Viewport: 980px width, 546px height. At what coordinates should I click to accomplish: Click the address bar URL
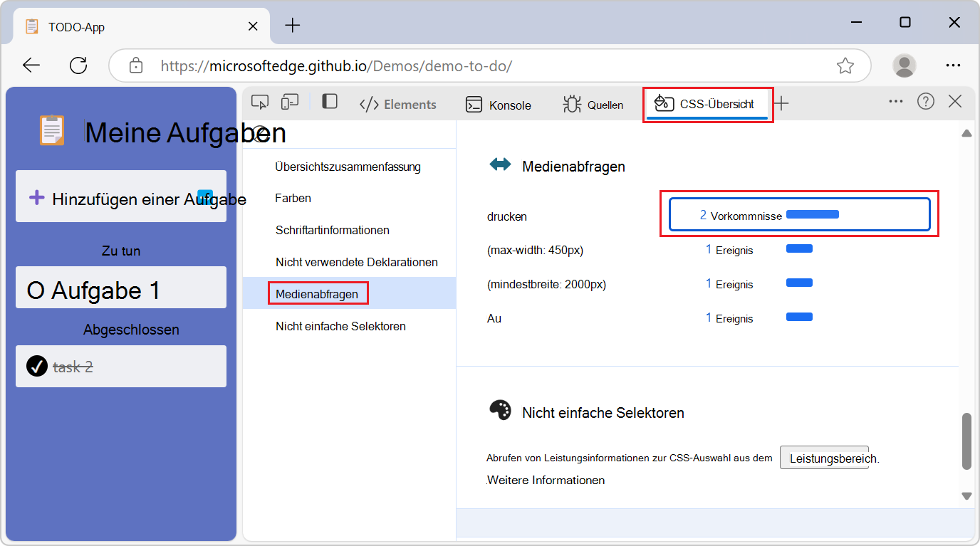tap(336, 66)
